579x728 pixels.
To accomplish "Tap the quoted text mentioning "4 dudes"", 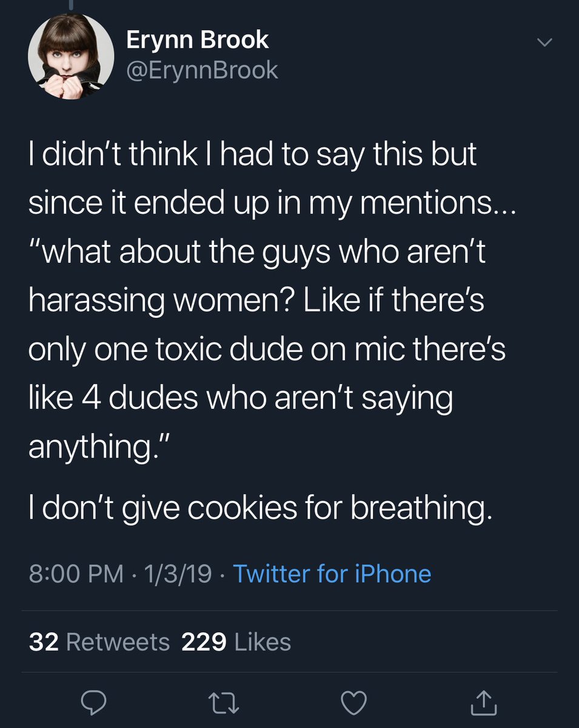I will point(241,399).
